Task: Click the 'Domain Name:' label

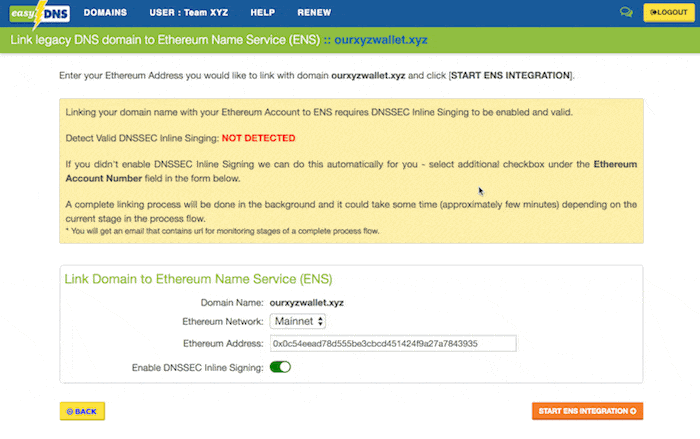Action: (x=232, y=303)
